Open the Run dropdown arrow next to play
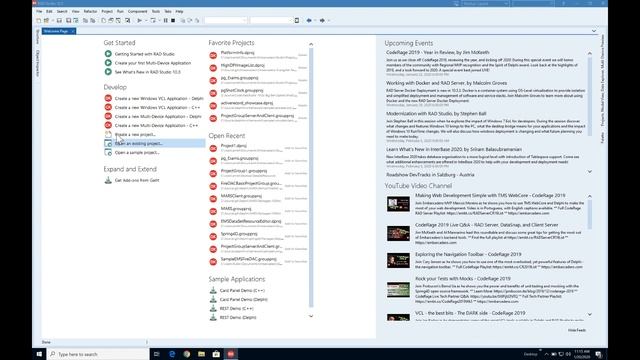The image size is (640, 360). click(146, 20)
